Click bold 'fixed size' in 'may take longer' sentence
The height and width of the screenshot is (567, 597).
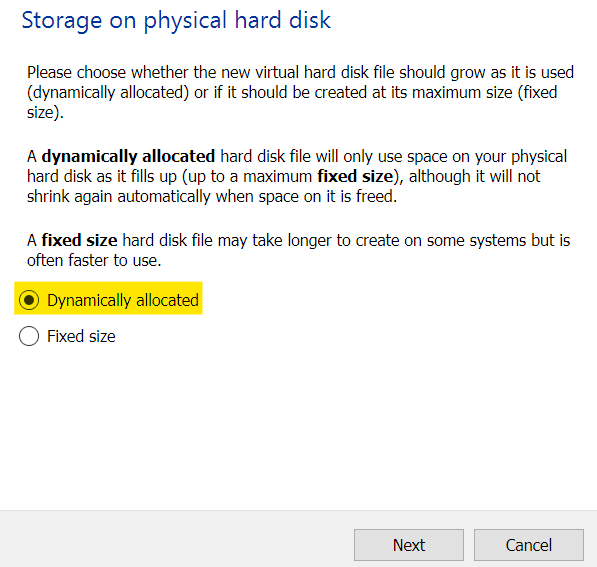pos(79,240)
